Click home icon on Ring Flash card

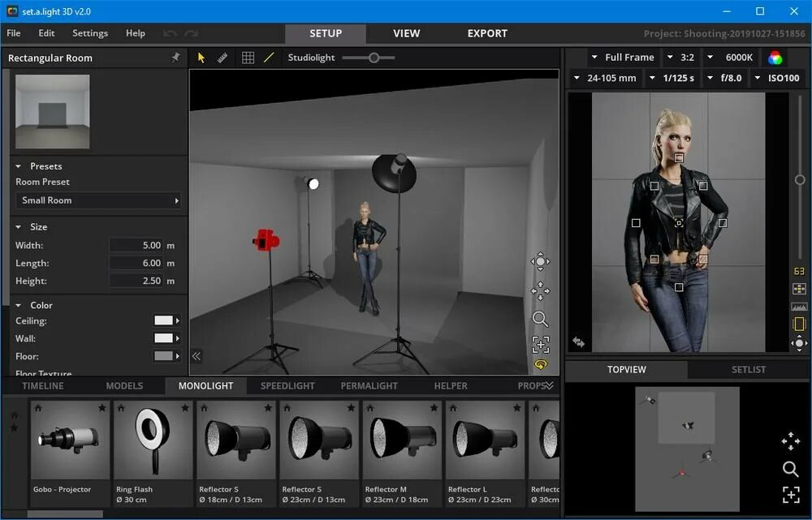pyautogui.click(x=121, y=408)
